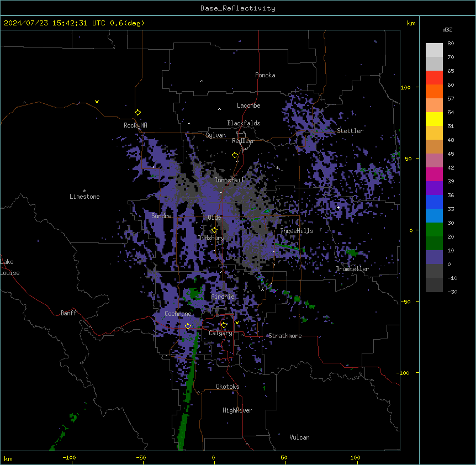Select the yellow diamond marker above Calgary label
Viewport: 476px width, 465px height.
pos(224,325)
